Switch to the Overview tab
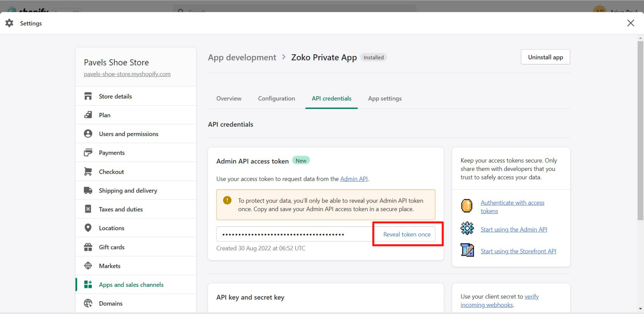Image resolution: width=644 pixels, height=314 pixels. point(229,98)
